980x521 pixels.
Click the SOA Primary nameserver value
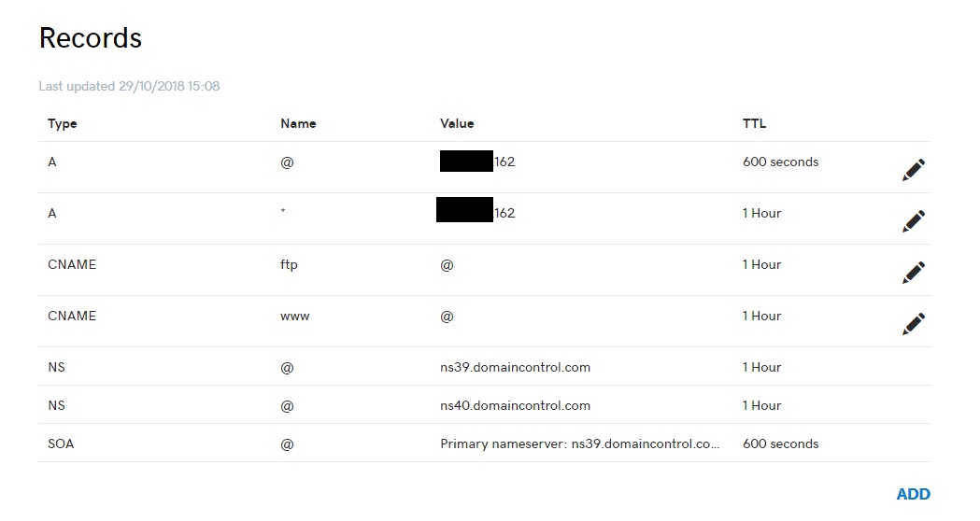coord(579,444)
